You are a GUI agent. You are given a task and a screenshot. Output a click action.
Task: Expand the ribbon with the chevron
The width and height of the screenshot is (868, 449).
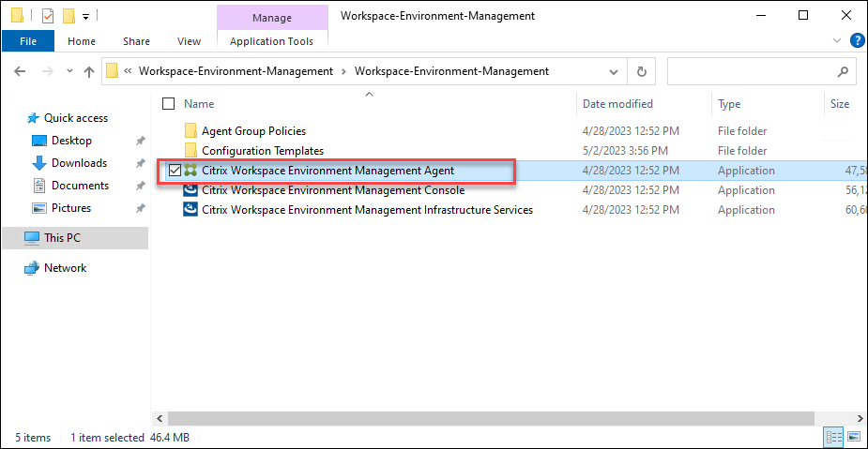838,41
